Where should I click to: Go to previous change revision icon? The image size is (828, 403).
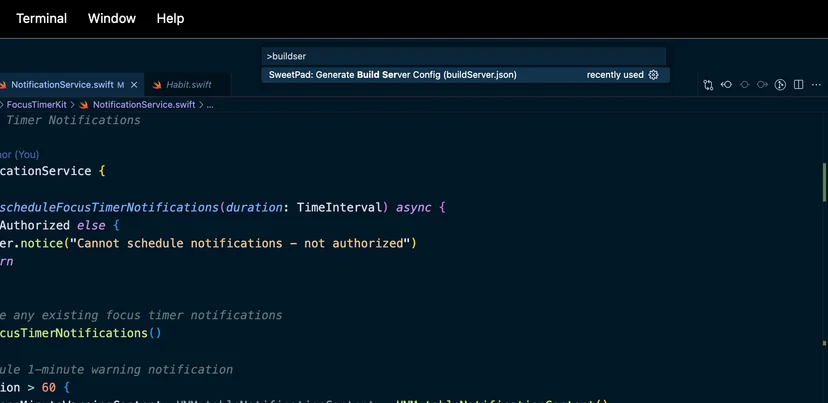726,85
